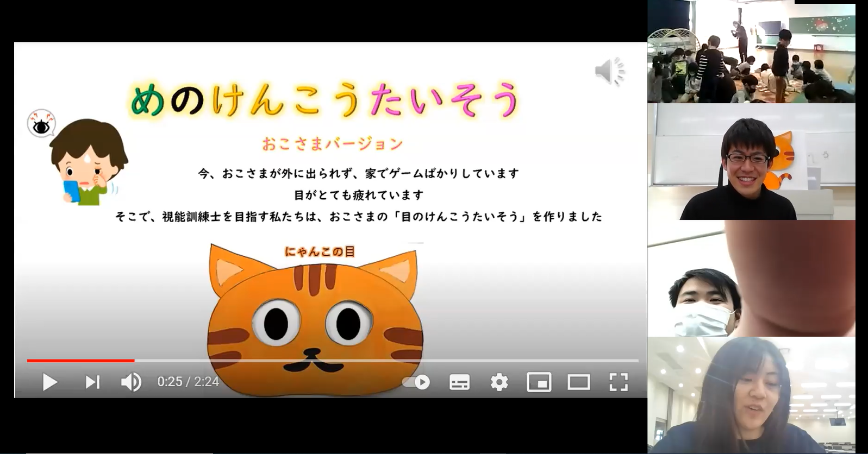Enable subtitles with the captions button
868x454 pixels.
[459, 382]
